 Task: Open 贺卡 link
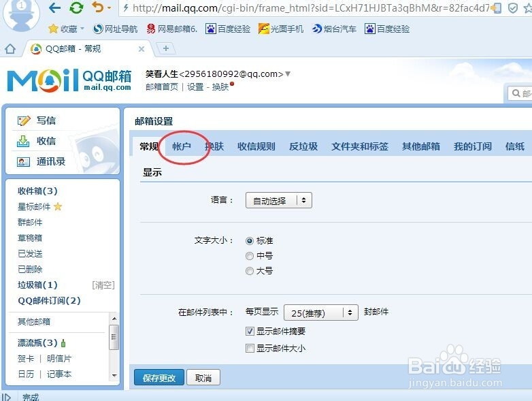(x=26, y=359)
